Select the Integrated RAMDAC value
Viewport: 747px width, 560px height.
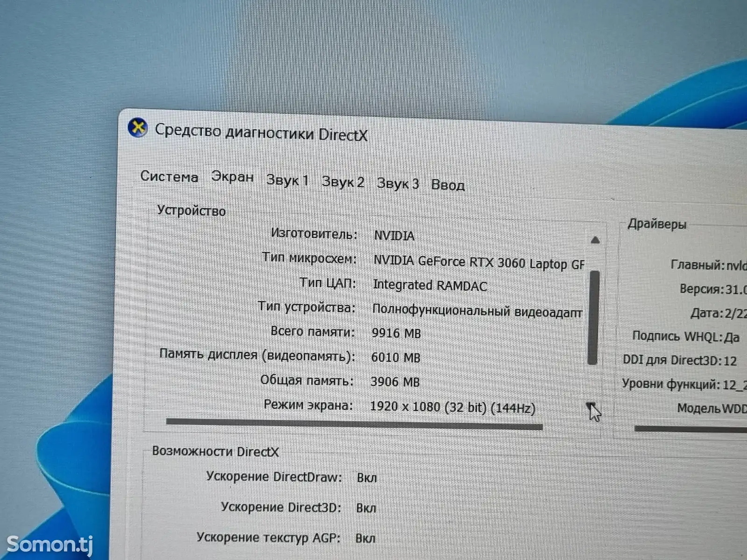click(x=430, y=285)
